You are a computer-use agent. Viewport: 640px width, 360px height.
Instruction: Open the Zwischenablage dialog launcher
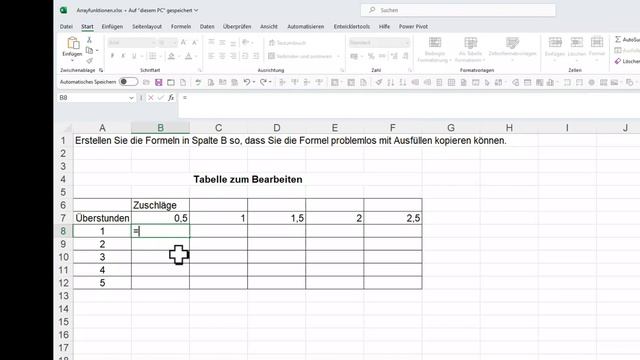pyautogui.click(x=101, y=70)
